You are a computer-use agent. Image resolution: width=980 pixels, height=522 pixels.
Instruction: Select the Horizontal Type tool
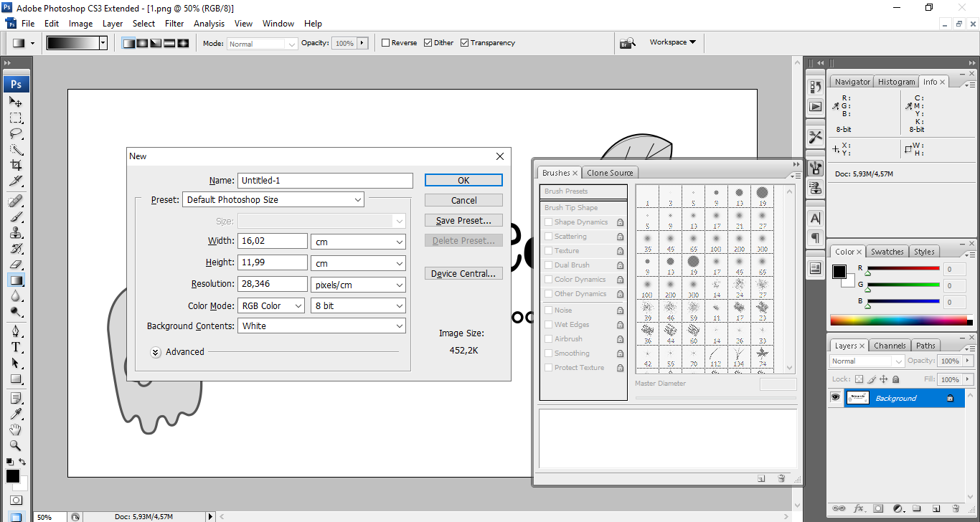(x=16, y=347)
